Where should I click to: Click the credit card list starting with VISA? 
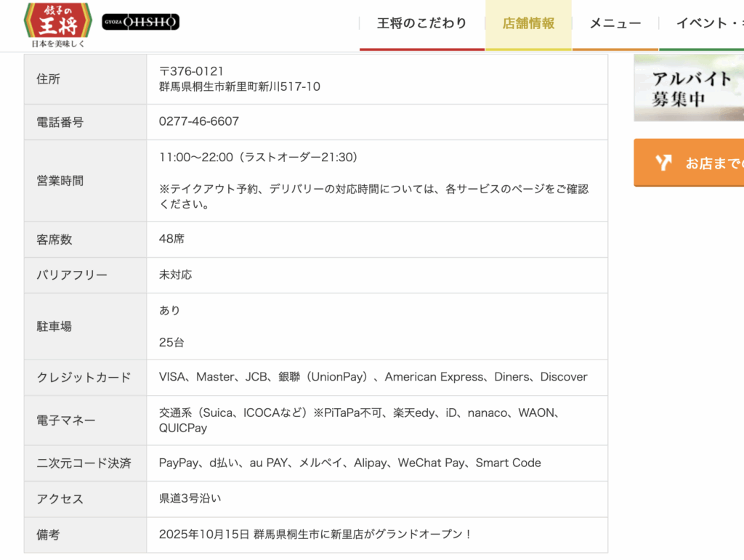tap(373, 377)
